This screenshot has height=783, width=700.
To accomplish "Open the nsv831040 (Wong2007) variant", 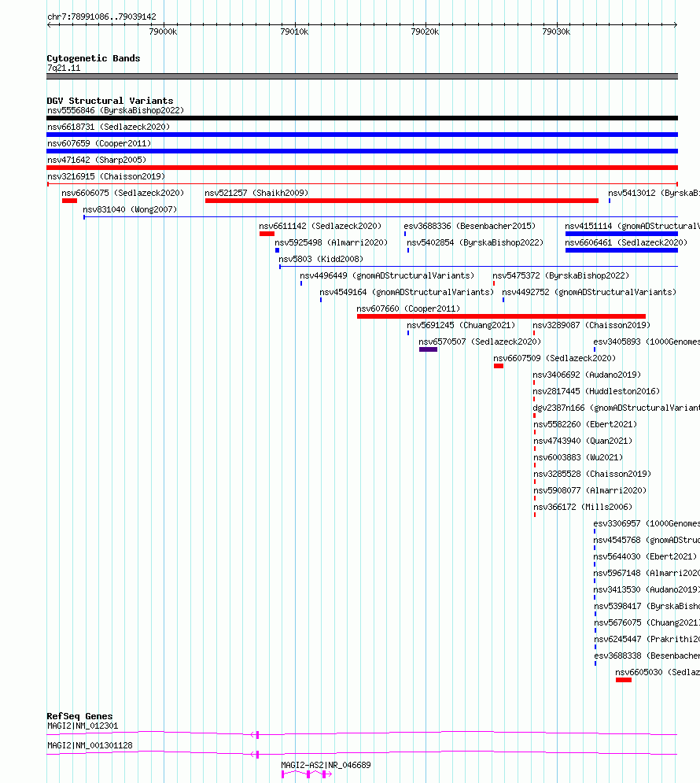I will point(130,209).
